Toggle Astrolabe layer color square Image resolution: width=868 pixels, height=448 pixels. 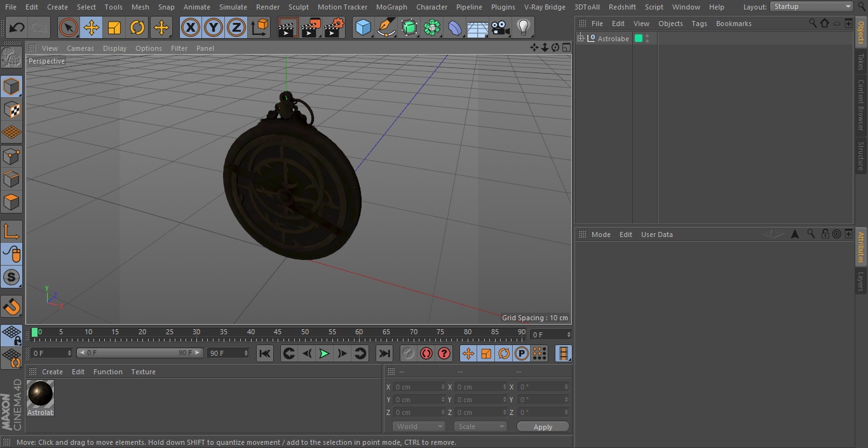639,39
